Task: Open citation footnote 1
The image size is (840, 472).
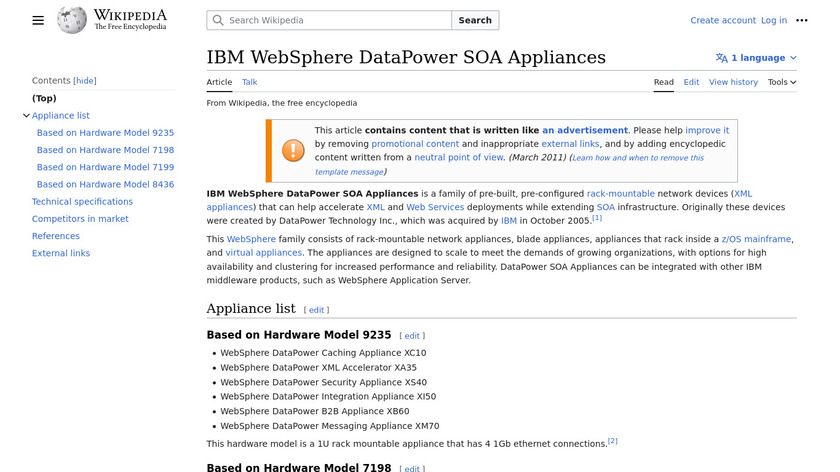Action: click(x=597, y=218)
